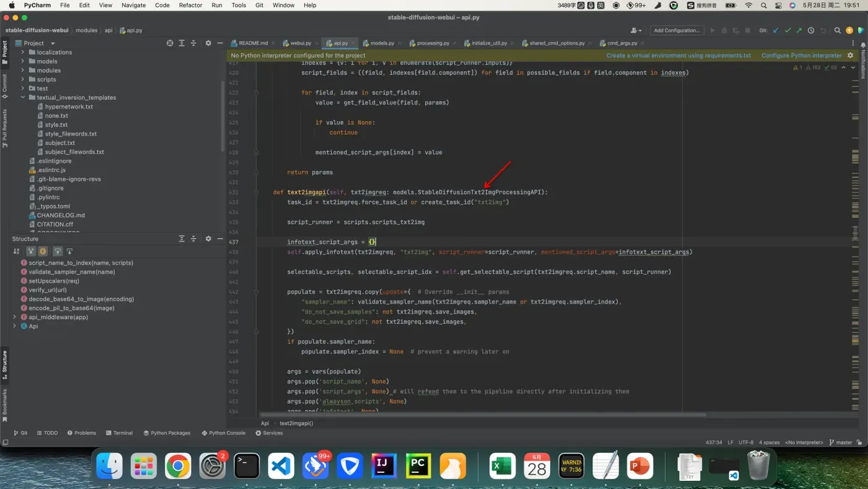Click master branch in status bar
The image size is (868, 489).
(840, 442)
